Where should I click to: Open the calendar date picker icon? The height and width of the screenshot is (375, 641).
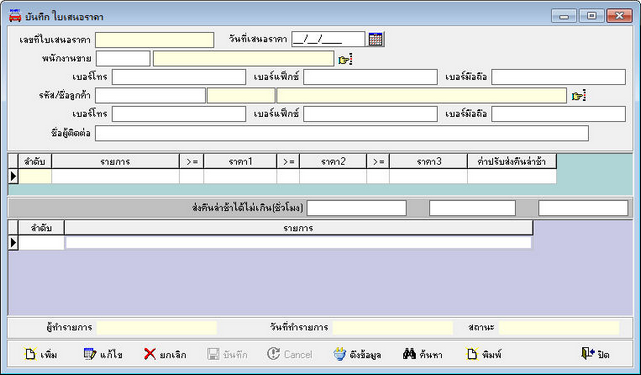(376, 39)
